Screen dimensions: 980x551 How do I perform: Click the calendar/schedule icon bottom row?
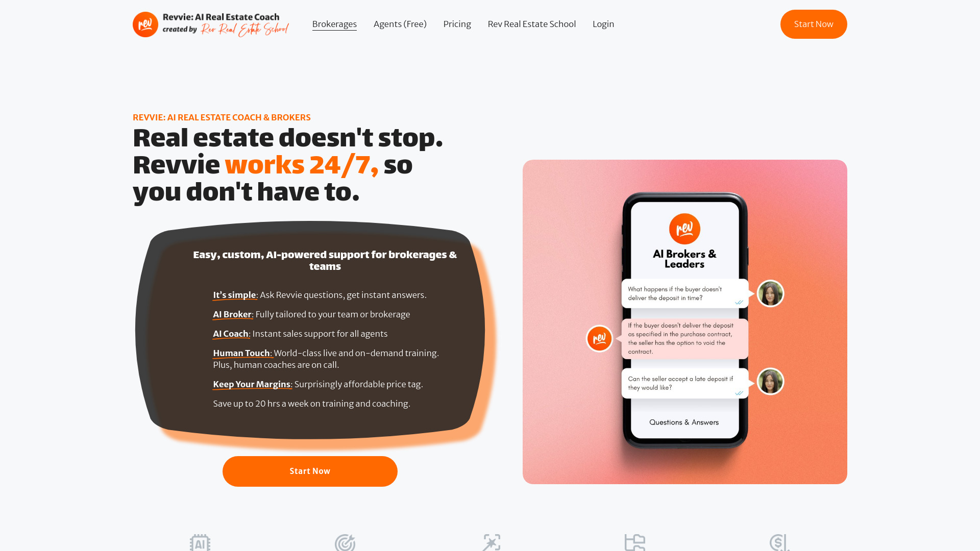point(634,543)
